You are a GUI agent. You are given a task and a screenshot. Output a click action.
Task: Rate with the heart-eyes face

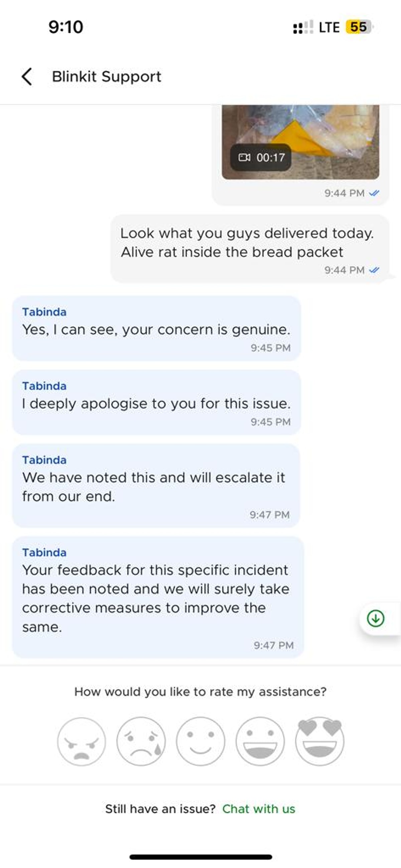[x=319, y=741]
